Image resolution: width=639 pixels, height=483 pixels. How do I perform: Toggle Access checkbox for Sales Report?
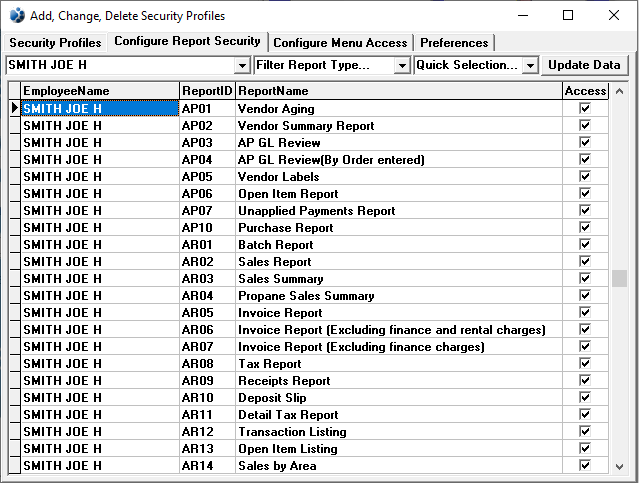tap(585, 261)
